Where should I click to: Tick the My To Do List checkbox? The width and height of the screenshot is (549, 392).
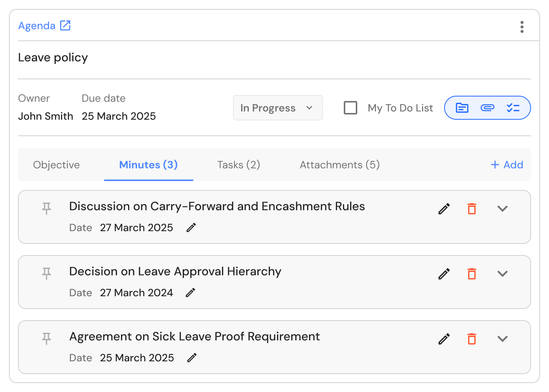351,108
